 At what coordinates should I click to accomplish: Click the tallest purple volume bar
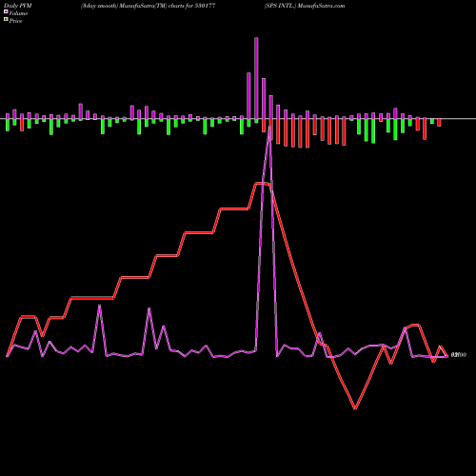point(256,78)
